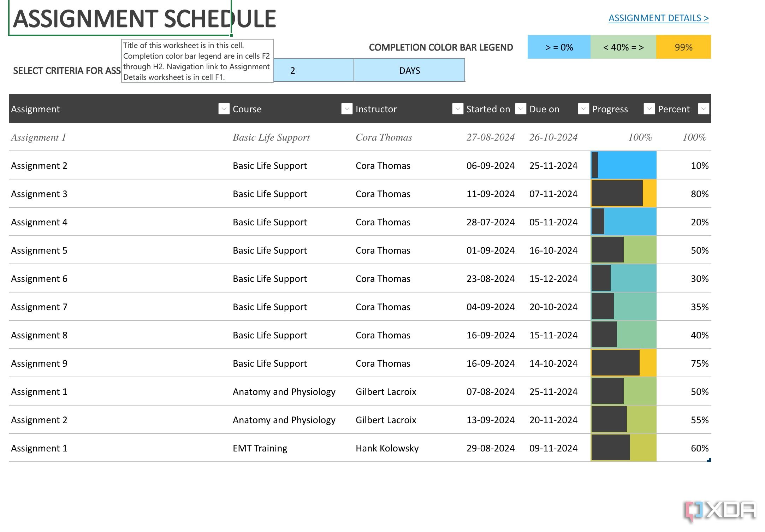Select the green < 40% = > legend swatch
The width and height of the screenshot is (765, 532).
[623, 47]
